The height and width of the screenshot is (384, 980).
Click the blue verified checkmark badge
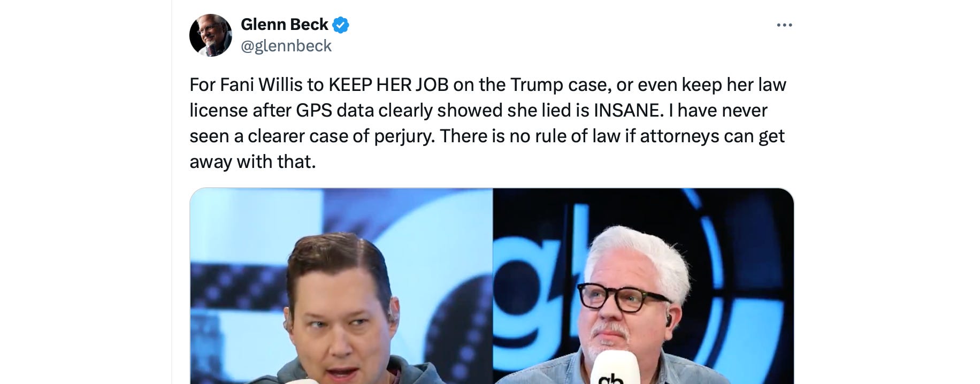341,25
